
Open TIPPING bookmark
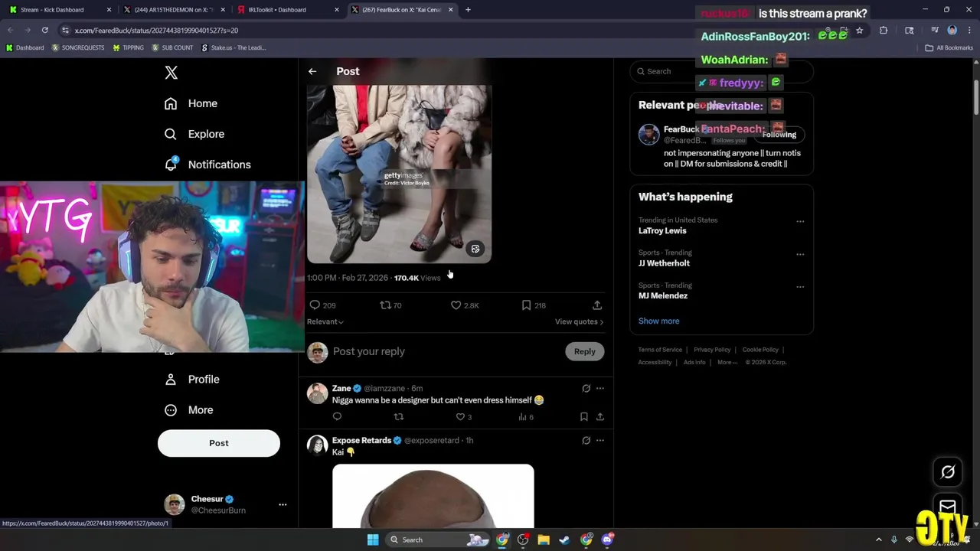pos(128,47)
